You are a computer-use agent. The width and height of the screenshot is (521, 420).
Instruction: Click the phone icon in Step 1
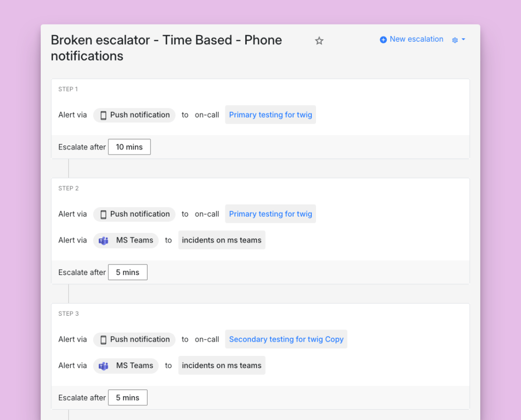tap(103, 115)
